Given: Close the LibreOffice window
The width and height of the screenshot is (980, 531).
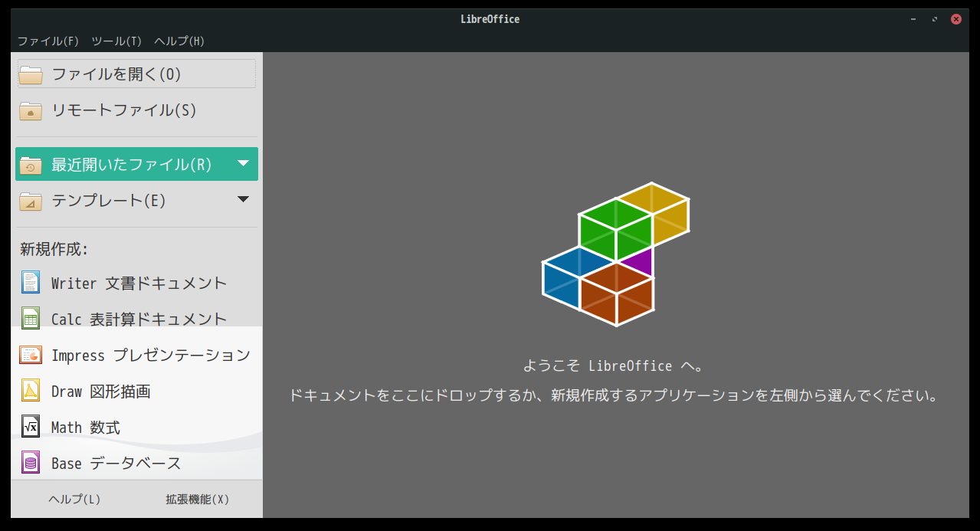Looking at the screenshot, I should (x=956, y=19).
